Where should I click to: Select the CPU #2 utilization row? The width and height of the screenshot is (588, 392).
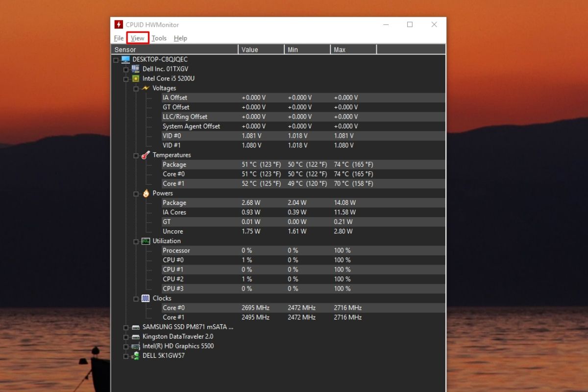click(x=303, y=279)
